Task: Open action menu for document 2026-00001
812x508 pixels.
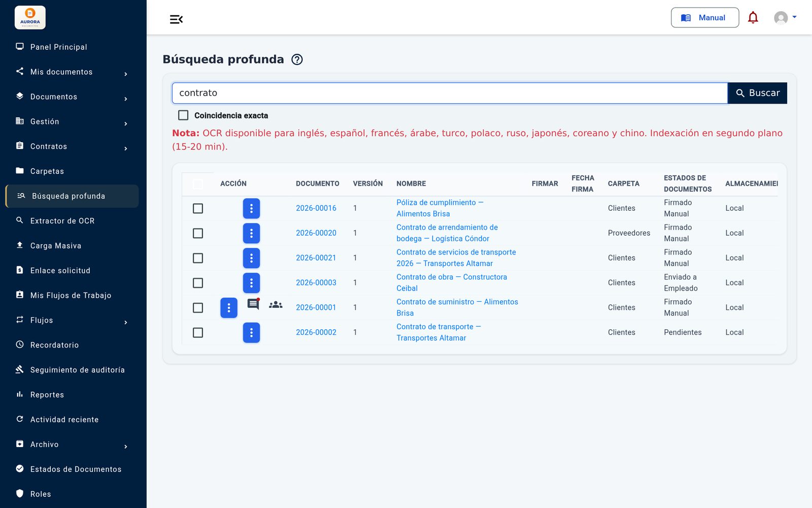Action: [x=229, y=308]
